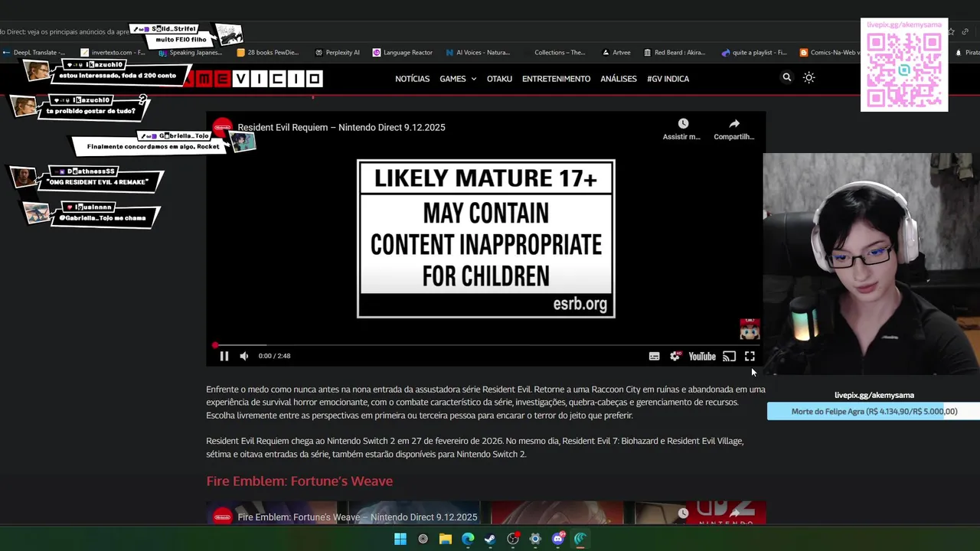980x551 pixels.
Task: Open the gear settings app in taskbar
Action: (535, 539)
